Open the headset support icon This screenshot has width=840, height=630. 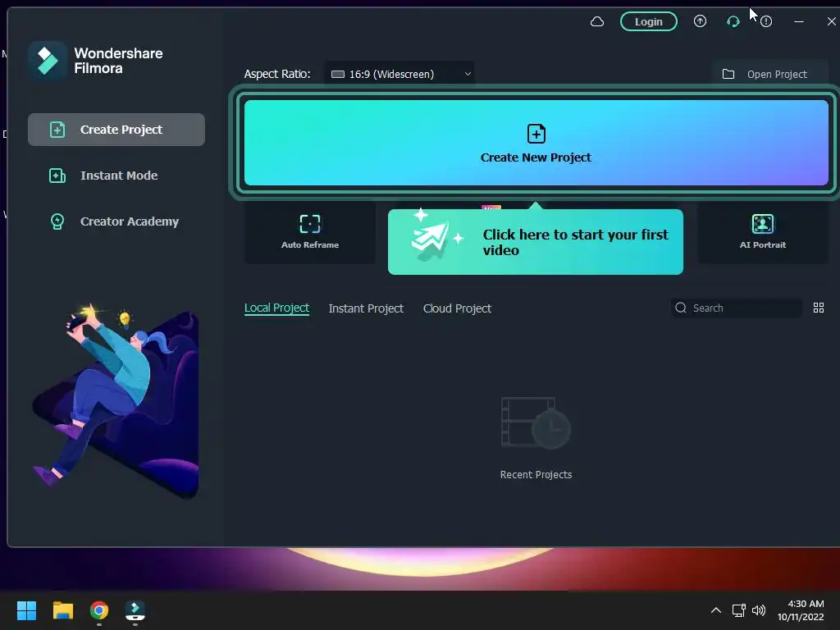click(x=733, y=21)
